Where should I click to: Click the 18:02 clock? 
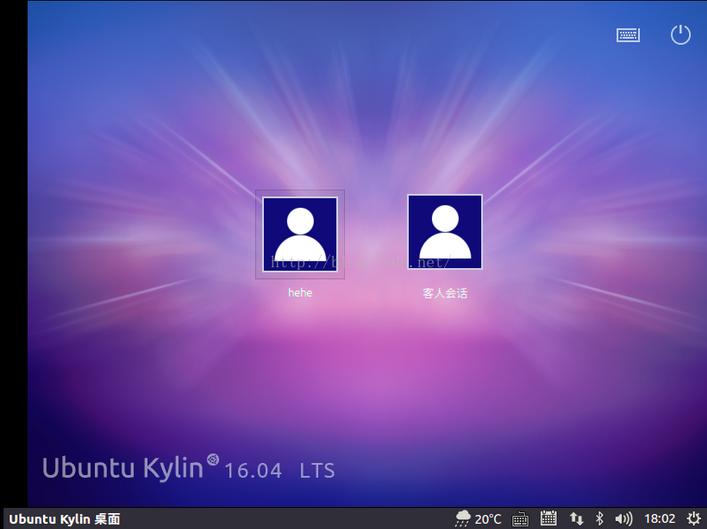tap(660, 519)
